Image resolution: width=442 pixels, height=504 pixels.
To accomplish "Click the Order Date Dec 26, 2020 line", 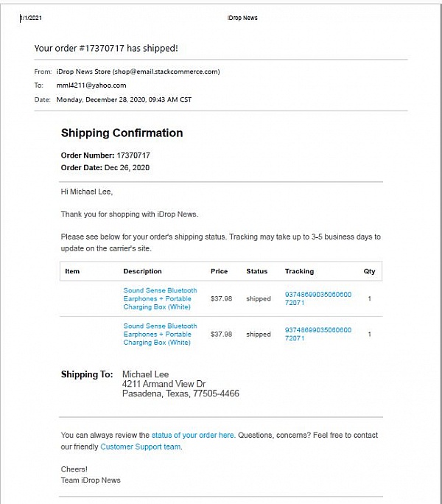I will 105,168.
